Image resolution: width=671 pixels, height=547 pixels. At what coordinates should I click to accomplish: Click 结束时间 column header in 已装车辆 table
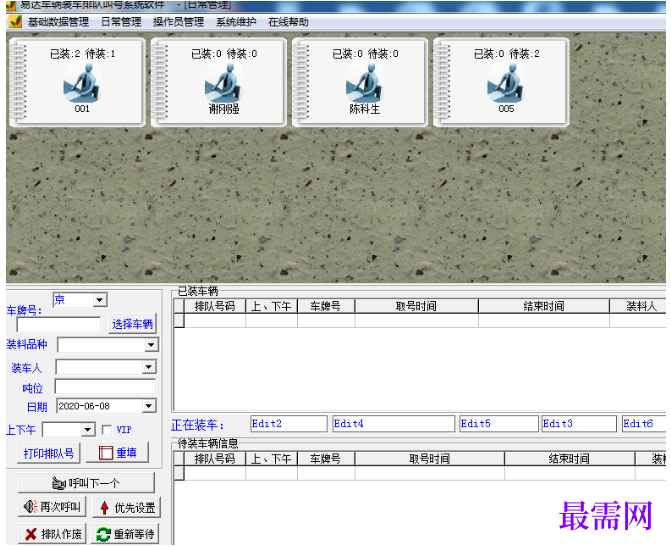pos(544,306)
